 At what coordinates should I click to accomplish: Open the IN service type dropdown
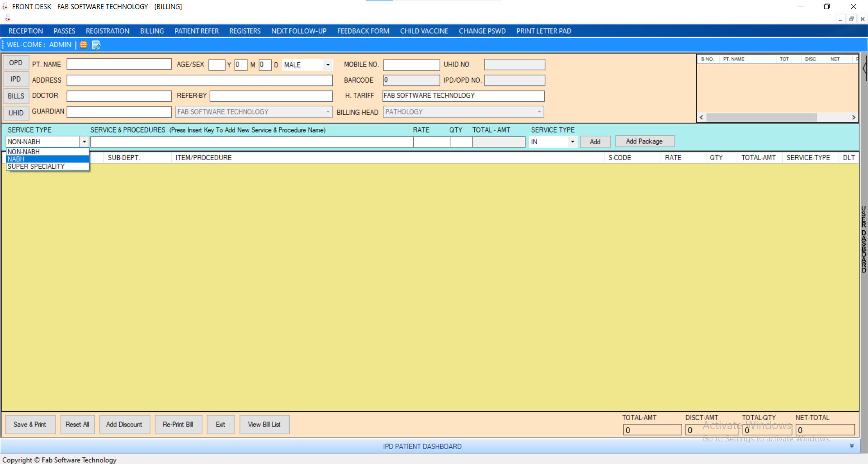pos(572,142)
